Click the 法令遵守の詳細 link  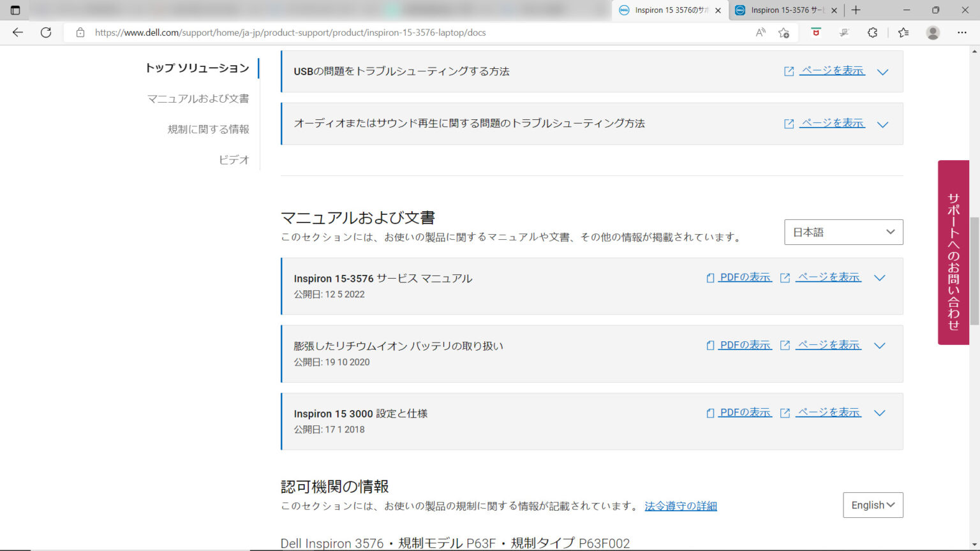coord(680,506)
